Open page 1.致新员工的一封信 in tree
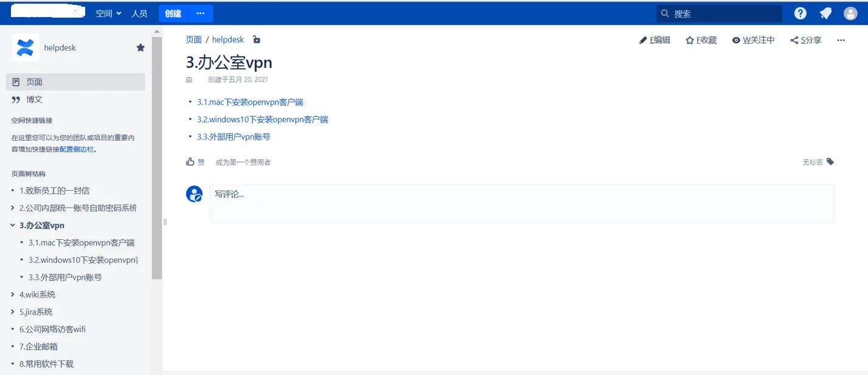 click(x=54, y=191)
